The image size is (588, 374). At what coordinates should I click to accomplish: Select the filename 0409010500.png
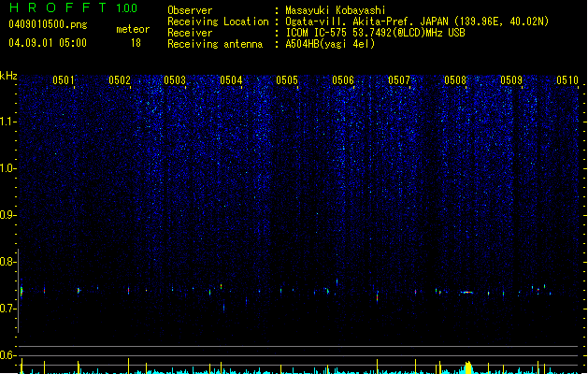pos(48,24)
